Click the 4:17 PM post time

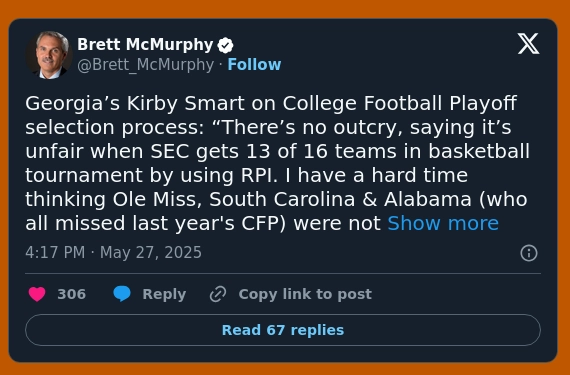pos(55,253)
